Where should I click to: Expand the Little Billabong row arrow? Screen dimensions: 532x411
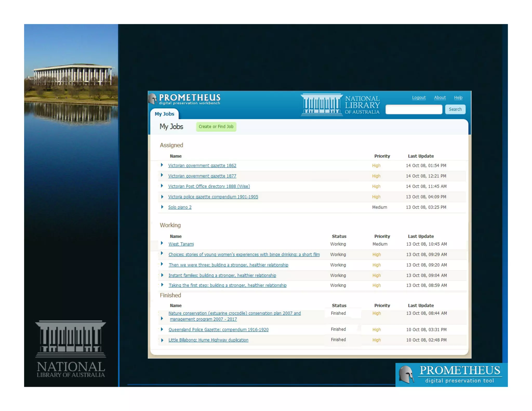pyautogui.click(x=162, y=340)
